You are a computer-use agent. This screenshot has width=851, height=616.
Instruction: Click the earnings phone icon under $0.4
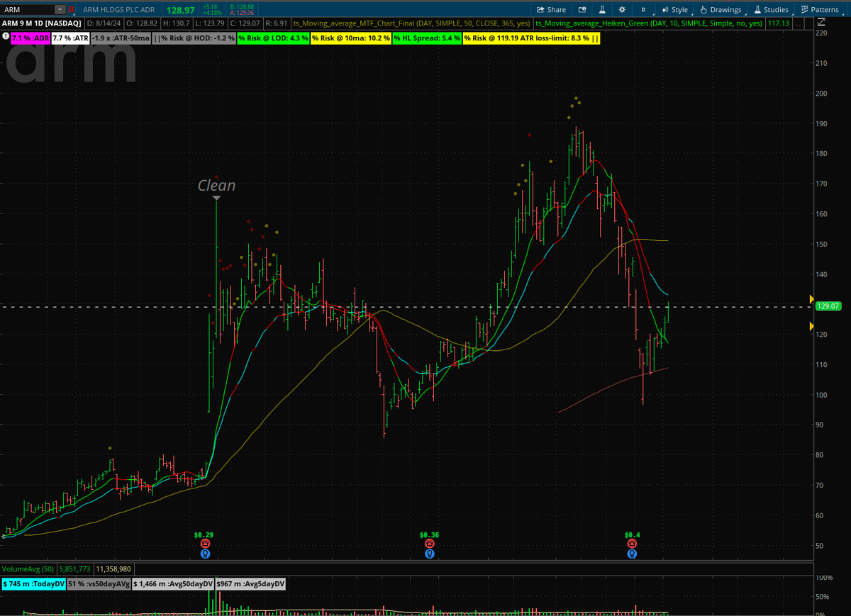tap(632, 544)
